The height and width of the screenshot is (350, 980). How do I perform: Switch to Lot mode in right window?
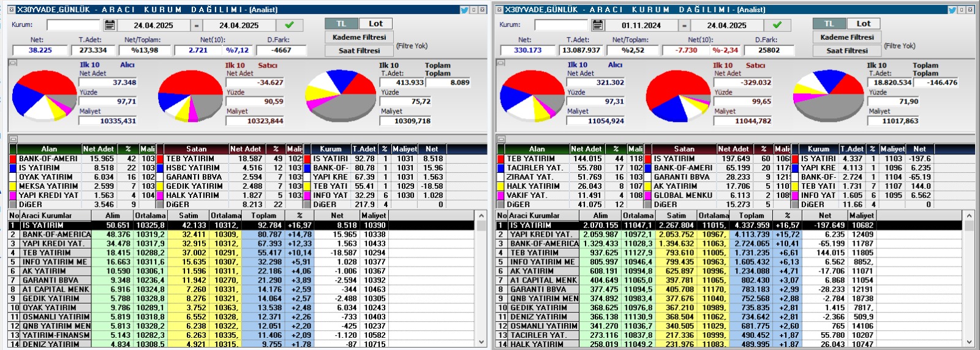coord(863,23)
